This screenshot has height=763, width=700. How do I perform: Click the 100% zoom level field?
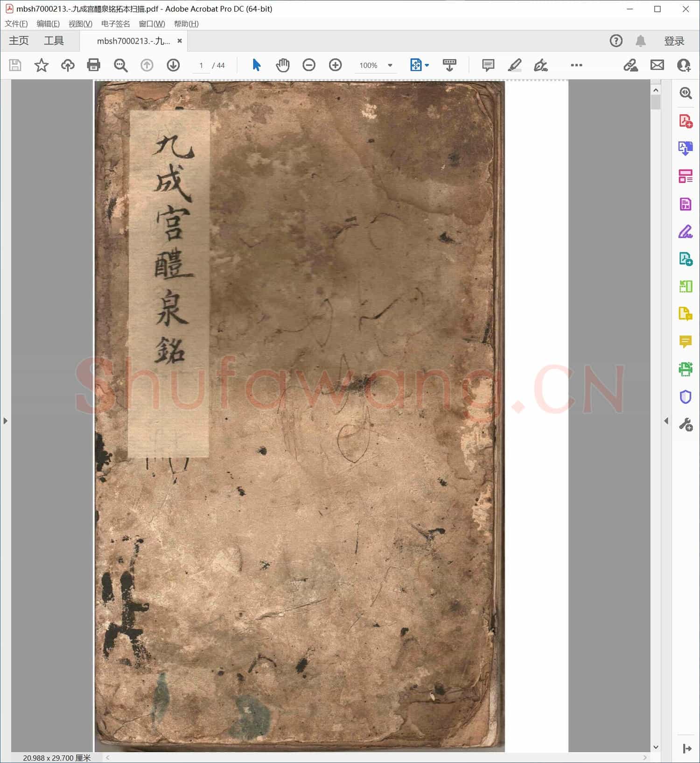point(369,65)
